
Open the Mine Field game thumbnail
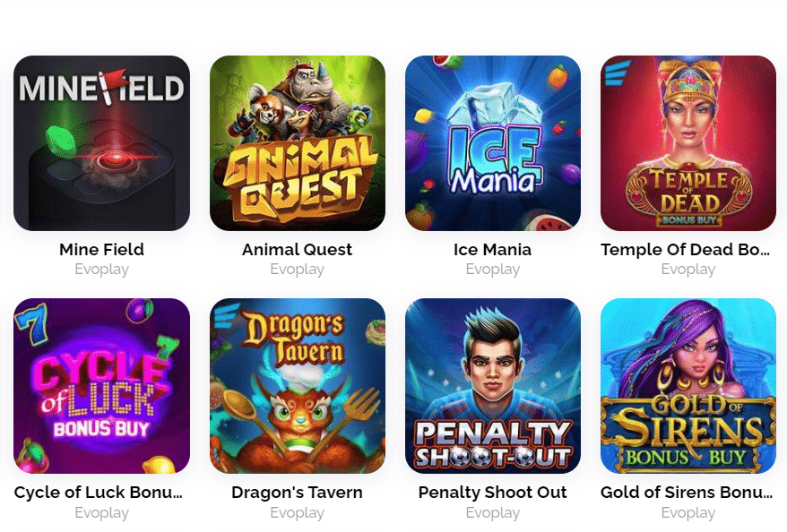[x=102, y=143]
